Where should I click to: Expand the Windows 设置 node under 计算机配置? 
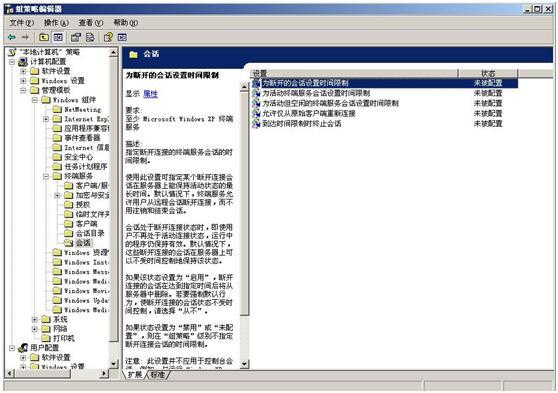coord(23,81)
